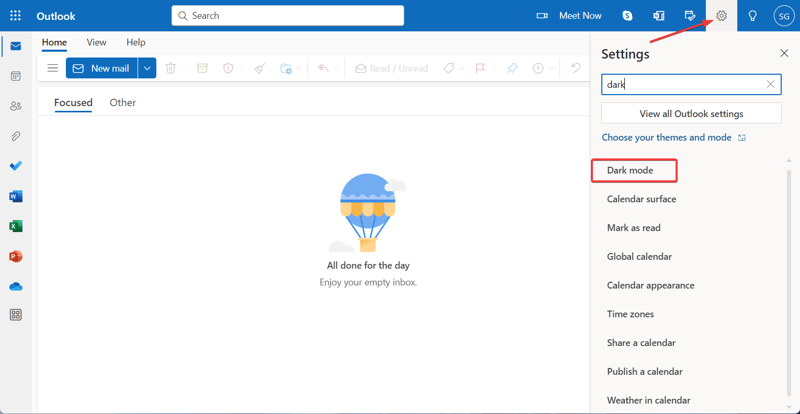This screenshot has width=800, height=414.
Task: Open To Do checkmark app
Action: click(16, 166)
